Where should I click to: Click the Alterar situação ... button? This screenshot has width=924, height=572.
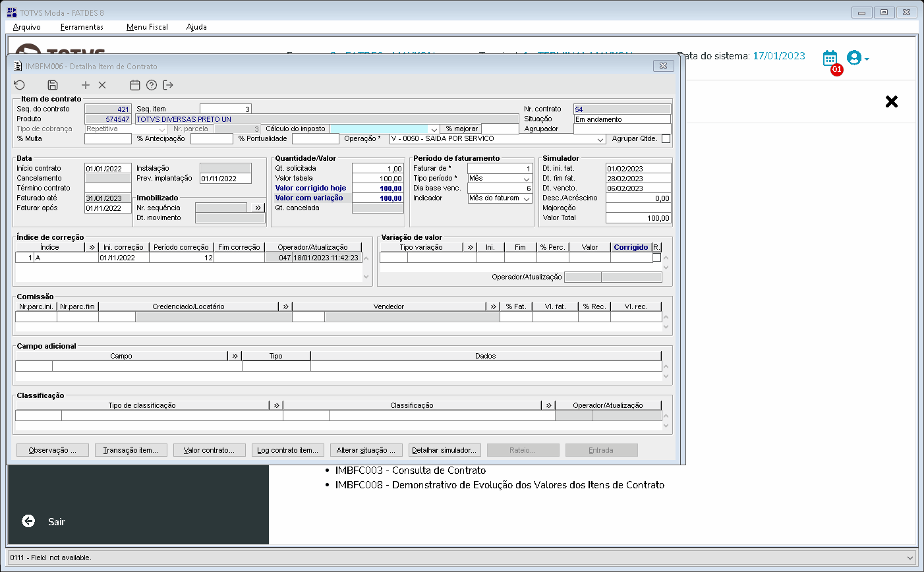[x=365, y=450]
